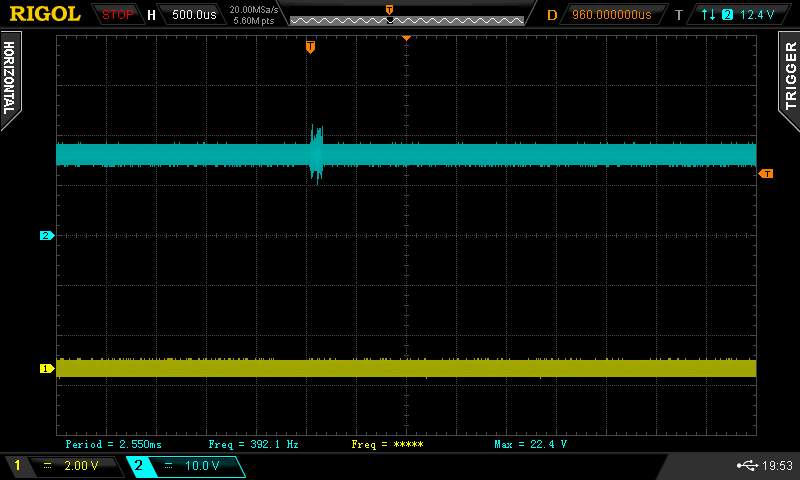Select the 500.0us horizontal timebase value

pos(193,15)
